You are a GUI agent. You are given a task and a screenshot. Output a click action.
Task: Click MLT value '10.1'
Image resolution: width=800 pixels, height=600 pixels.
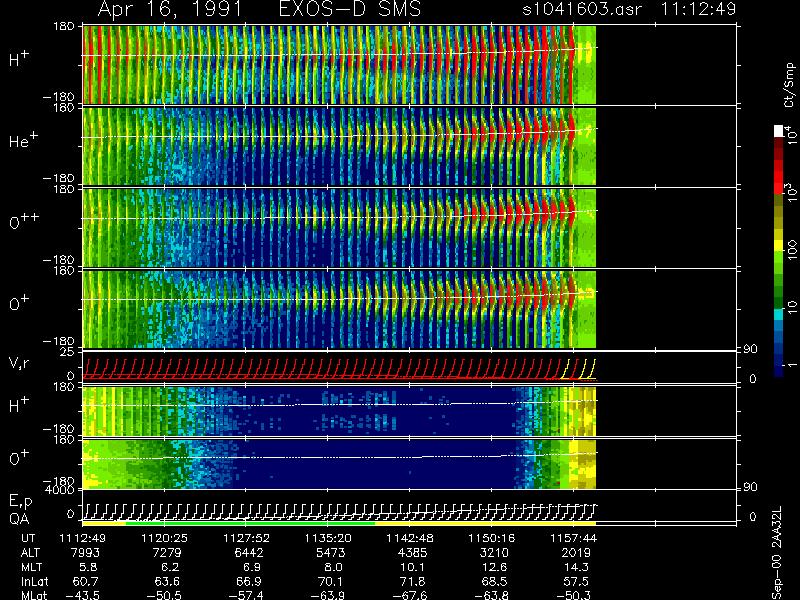[x=412, y=567]
